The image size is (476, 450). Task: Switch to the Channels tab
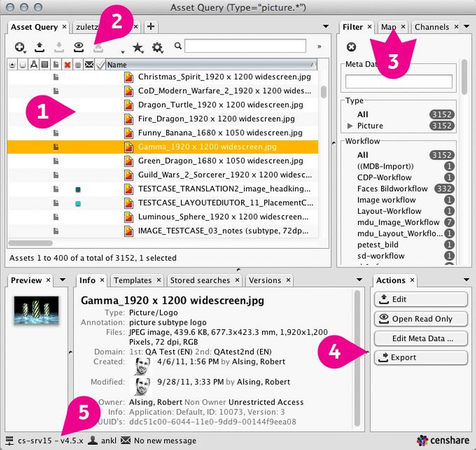tap(432, 27)
